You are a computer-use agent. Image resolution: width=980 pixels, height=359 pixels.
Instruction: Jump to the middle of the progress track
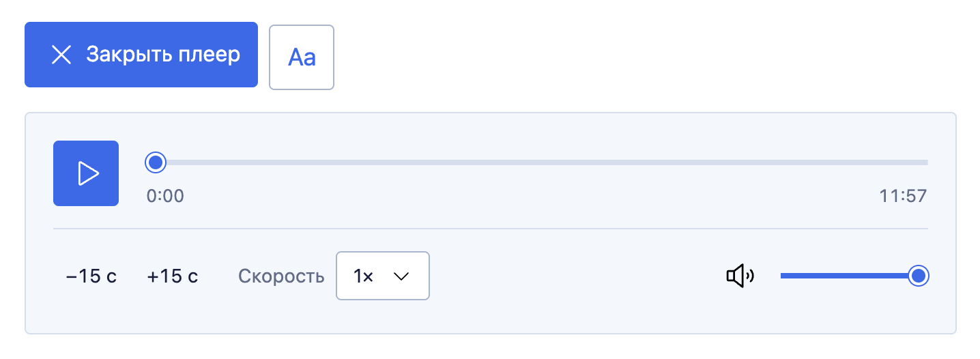(x=538, y=162)
